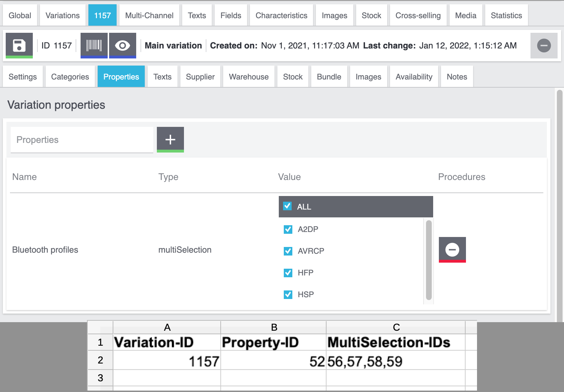Uncheck the ALL checkbox
This screenshot has width=564, height=392.
point(287,206)
